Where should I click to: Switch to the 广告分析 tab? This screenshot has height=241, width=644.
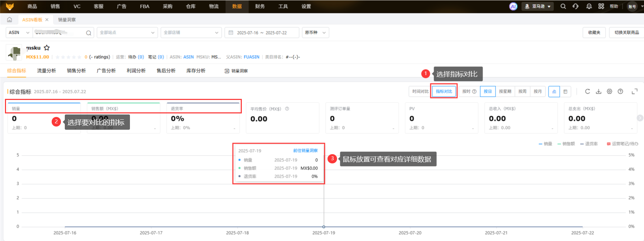tap(106, 71)
